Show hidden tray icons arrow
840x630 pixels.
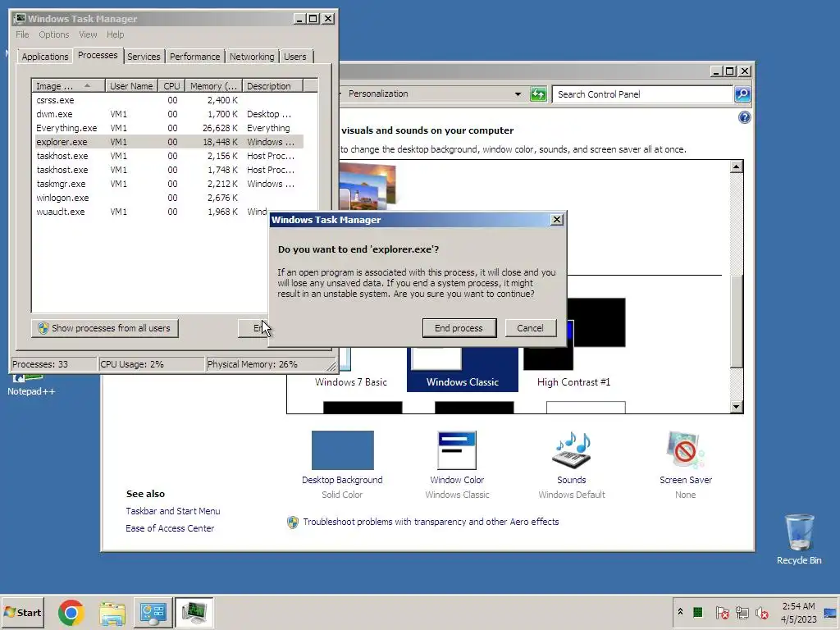(x=680, y=611)
